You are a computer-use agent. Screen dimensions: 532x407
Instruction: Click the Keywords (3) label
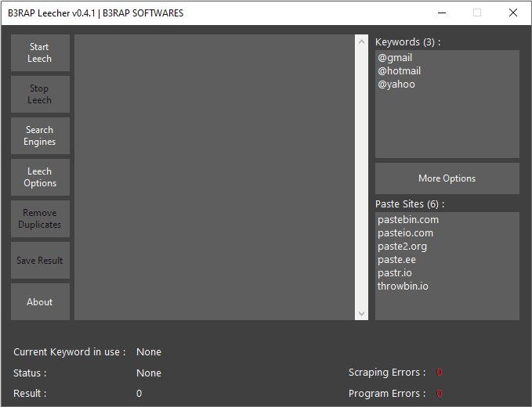(408, 42)
